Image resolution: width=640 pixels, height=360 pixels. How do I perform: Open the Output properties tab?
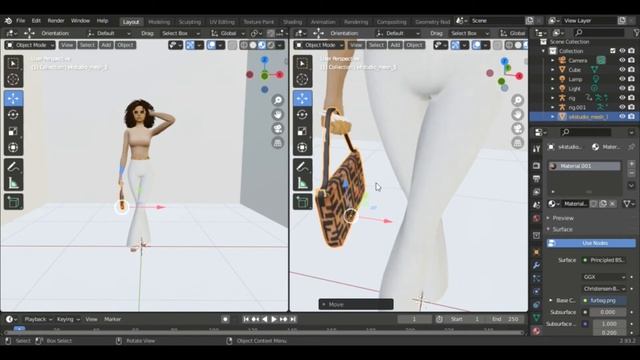click(x=536, y=179)
